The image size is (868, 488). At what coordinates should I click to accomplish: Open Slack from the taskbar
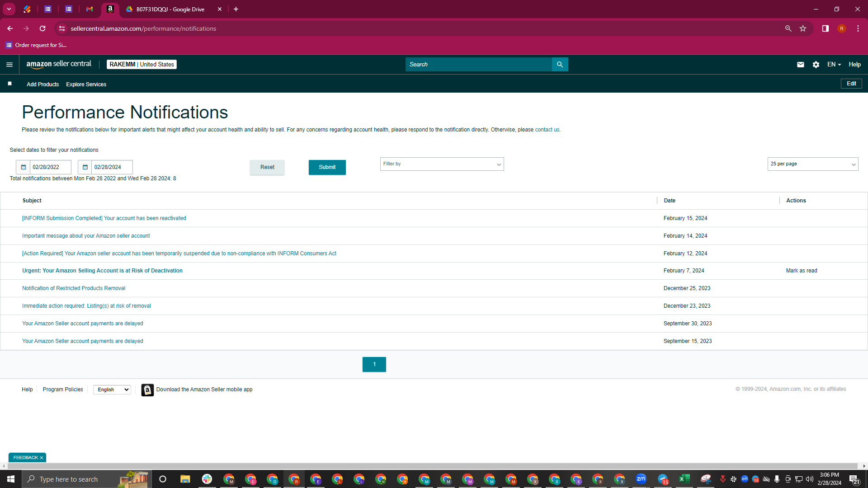click(x=207, y=479)
